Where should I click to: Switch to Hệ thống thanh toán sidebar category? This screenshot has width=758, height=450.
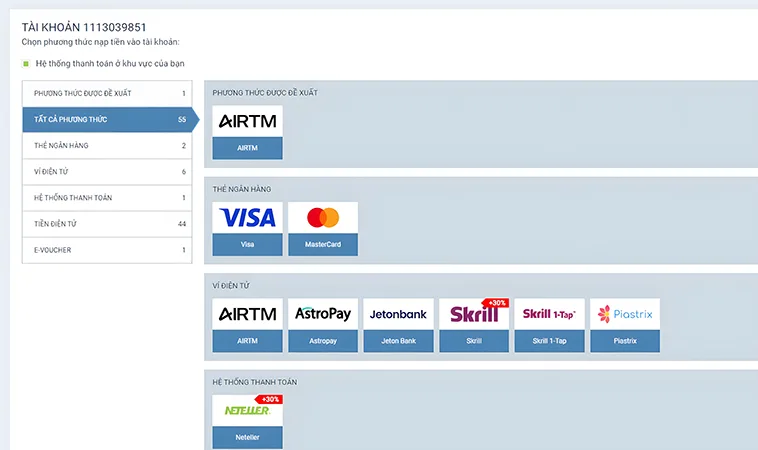point(107,198)
